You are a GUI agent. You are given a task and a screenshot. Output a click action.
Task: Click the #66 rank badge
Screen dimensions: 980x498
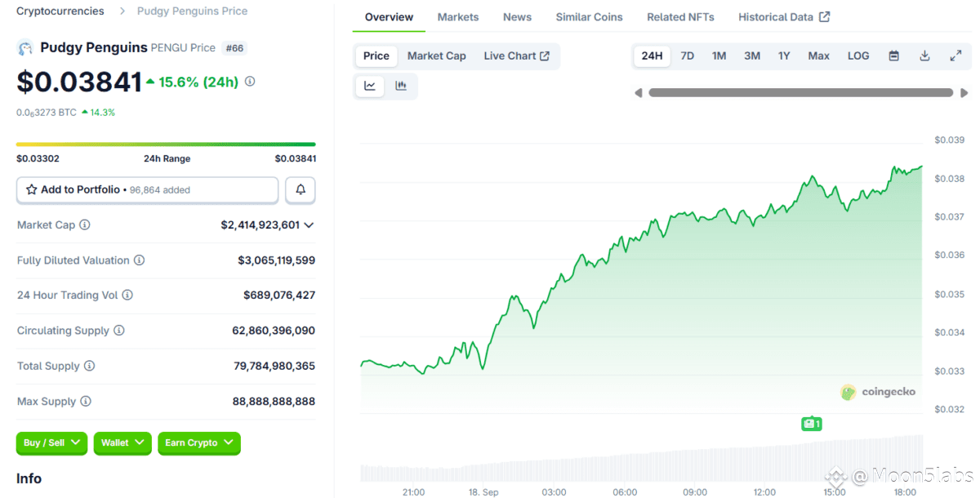234,48
